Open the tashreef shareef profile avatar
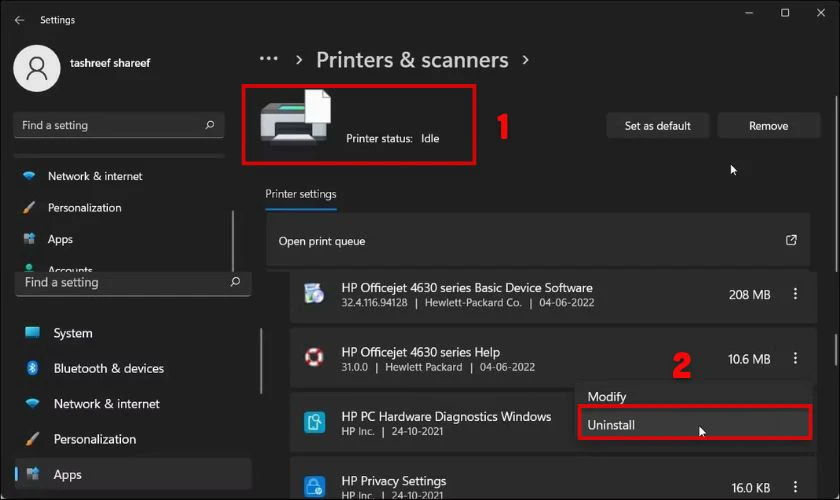The height and width of the screenshot is (500, 840). (x=36, y=68)
